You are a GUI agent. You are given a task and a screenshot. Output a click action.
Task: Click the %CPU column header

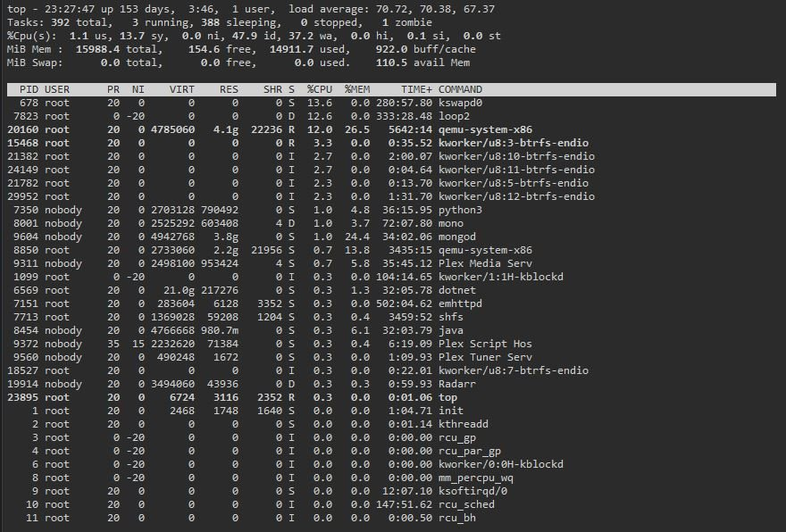[x=320, y=89]
